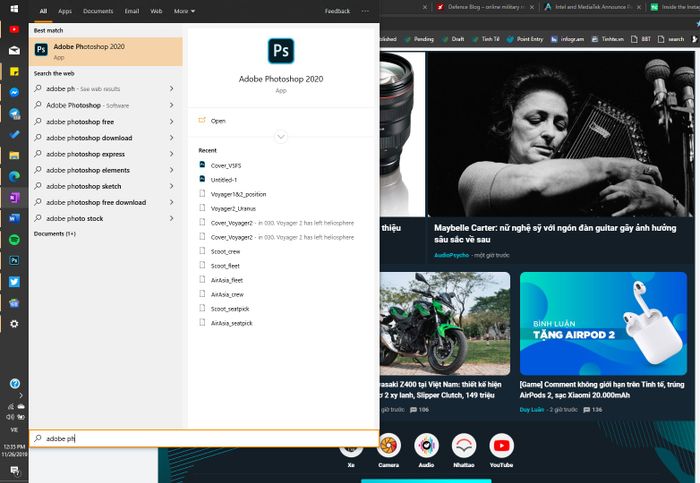Open File Explorer from the taskbar
The height and width of the screenshot is (483, 700).
14,155
